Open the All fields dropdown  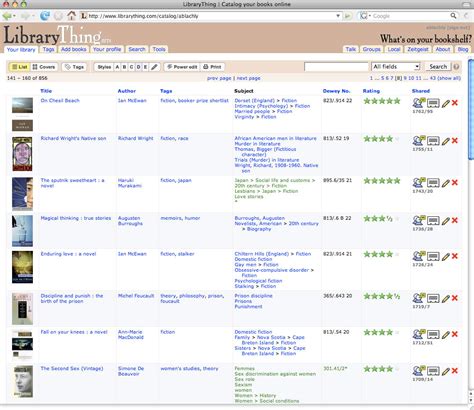point(395,67)
